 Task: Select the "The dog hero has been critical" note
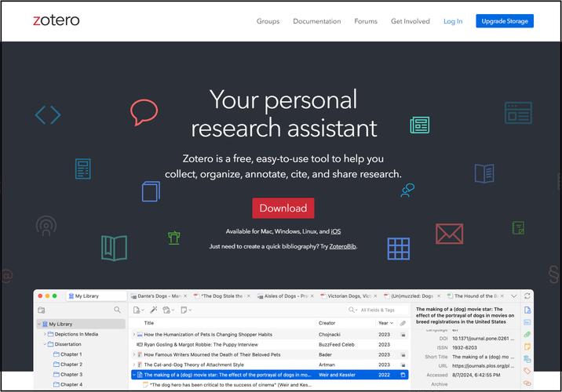coord(269,385)
